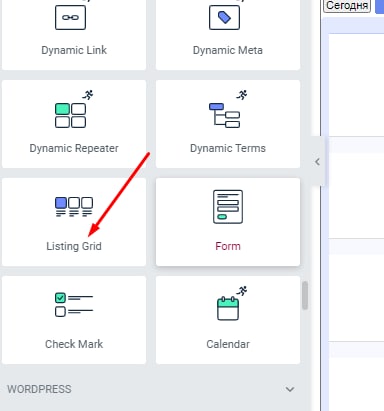This screenshot has width=384, height=411.
Task: Click the Check Mark label
Action: (74, 344)
